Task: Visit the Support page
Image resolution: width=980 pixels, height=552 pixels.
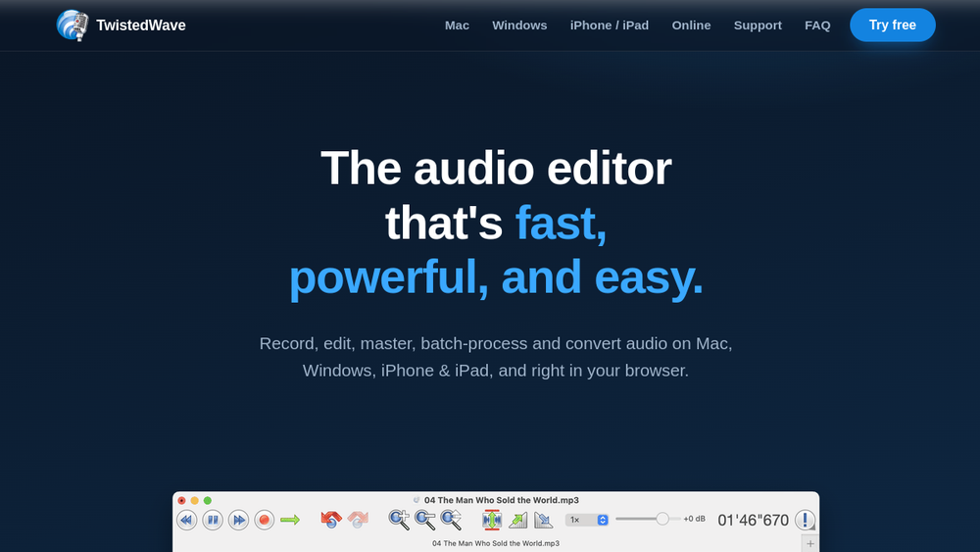Action: pos(758,25)
